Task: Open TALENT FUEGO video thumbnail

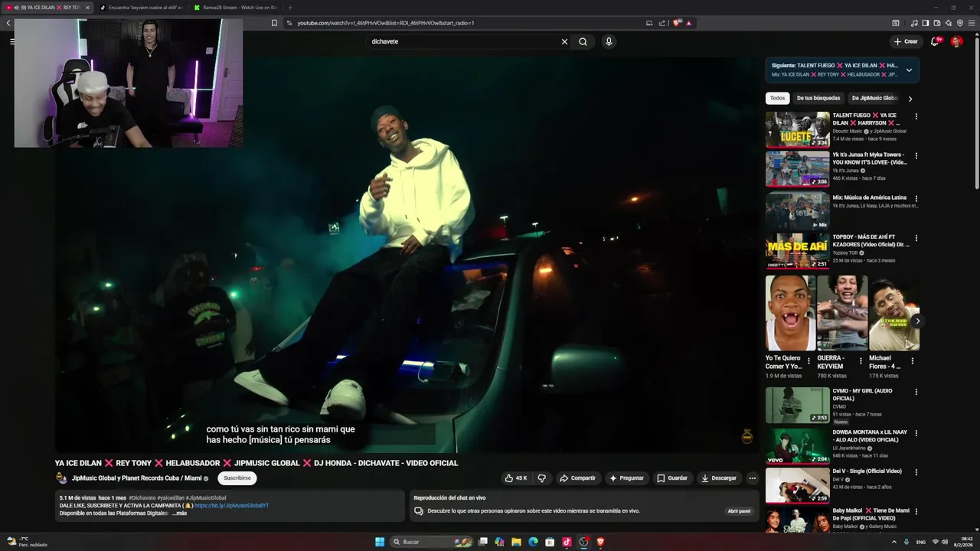Action: tap(797, 129)
